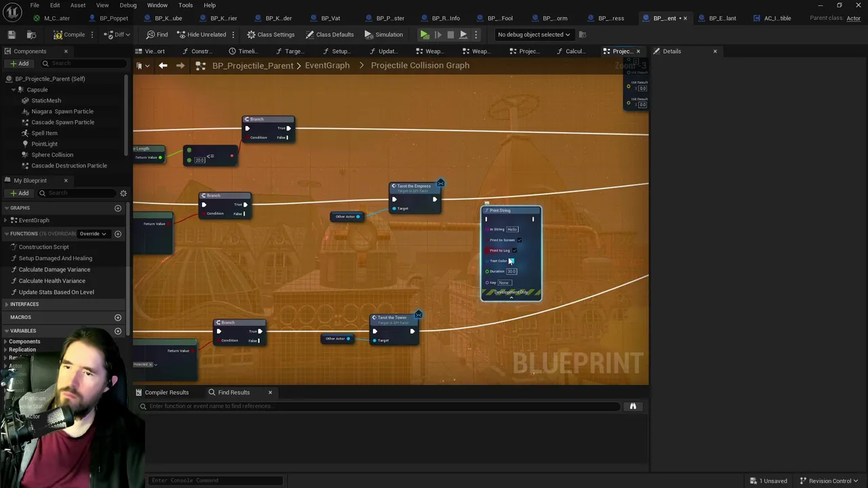The image size is (868, 488).
Task: Click the Tarot the Empress node message icon
Action: [441, 183]
